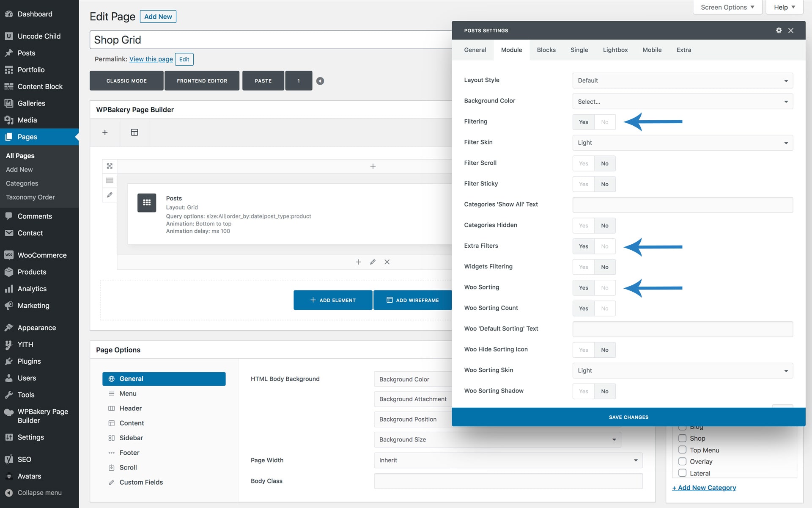
Task: Open the Lightbox settings tab
Action: 615,50
